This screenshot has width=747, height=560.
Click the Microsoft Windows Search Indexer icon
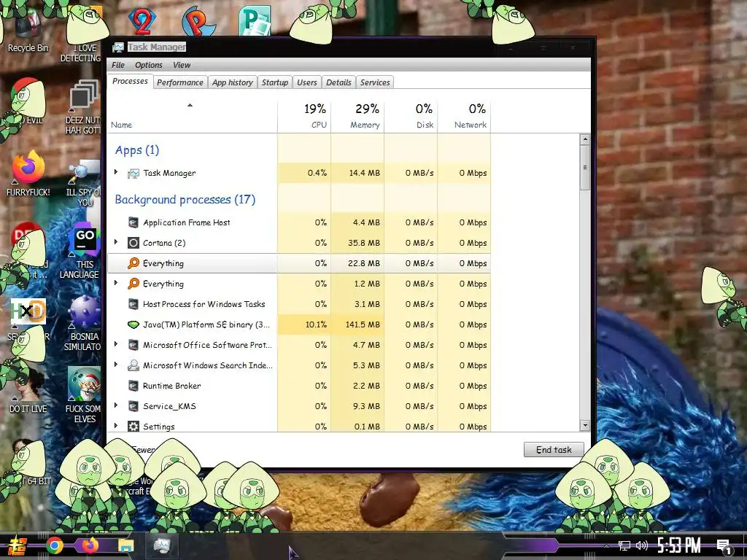click(133, 365)
